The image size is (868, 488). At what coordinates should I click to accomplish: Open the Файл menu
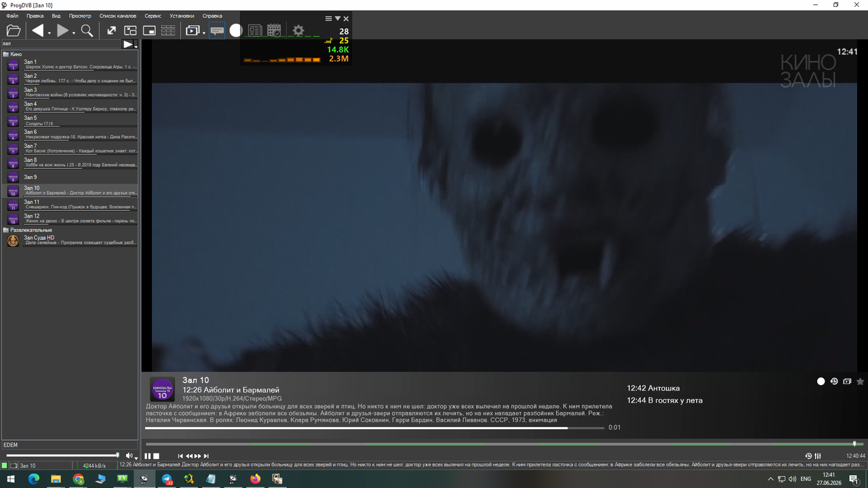coord(12,16)
